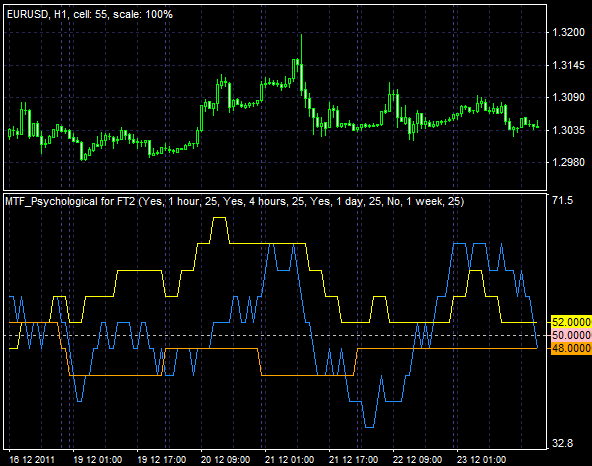Click the 1.3145 price axis label
The width and height of the screenshot is (592, 466).
point(568,65)
